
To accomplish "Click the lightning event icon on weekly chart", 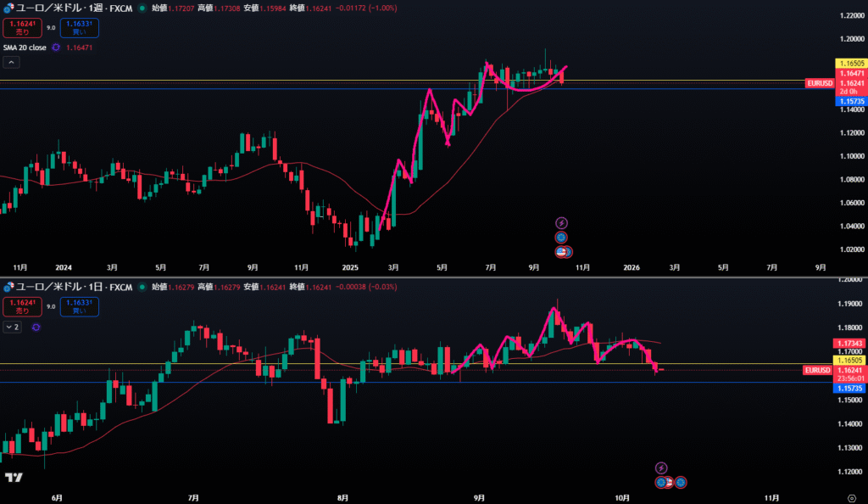I will coord(560,223).
